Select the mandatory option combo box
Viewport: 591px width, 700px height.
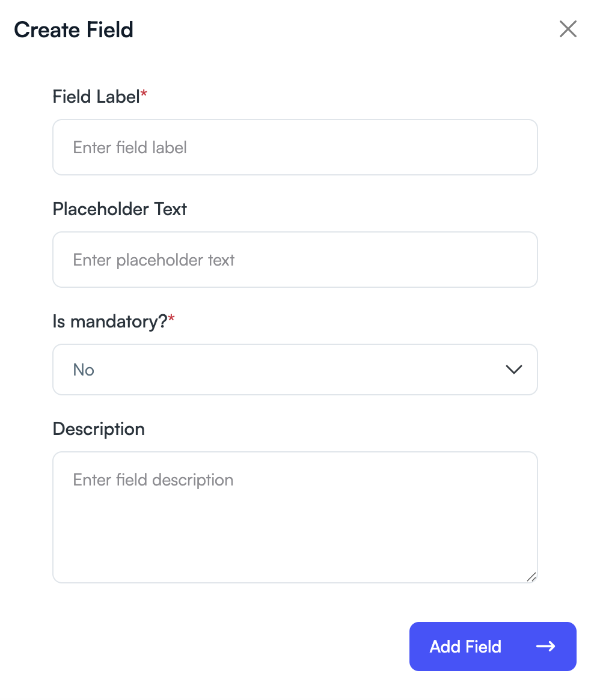[x=295, y=370]
